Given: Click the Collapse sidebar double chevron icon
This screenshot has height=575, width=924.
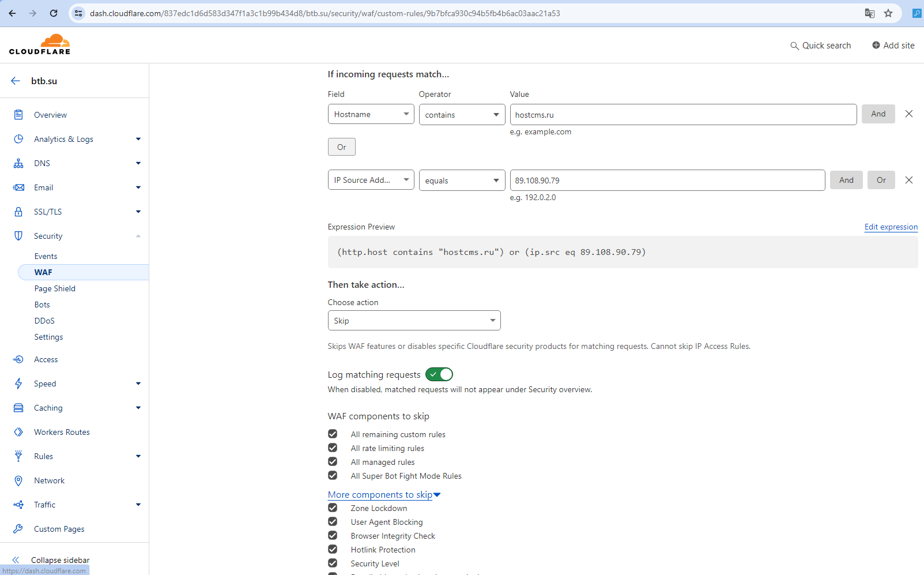Looking at the screenshot, I should pos(16,560).
